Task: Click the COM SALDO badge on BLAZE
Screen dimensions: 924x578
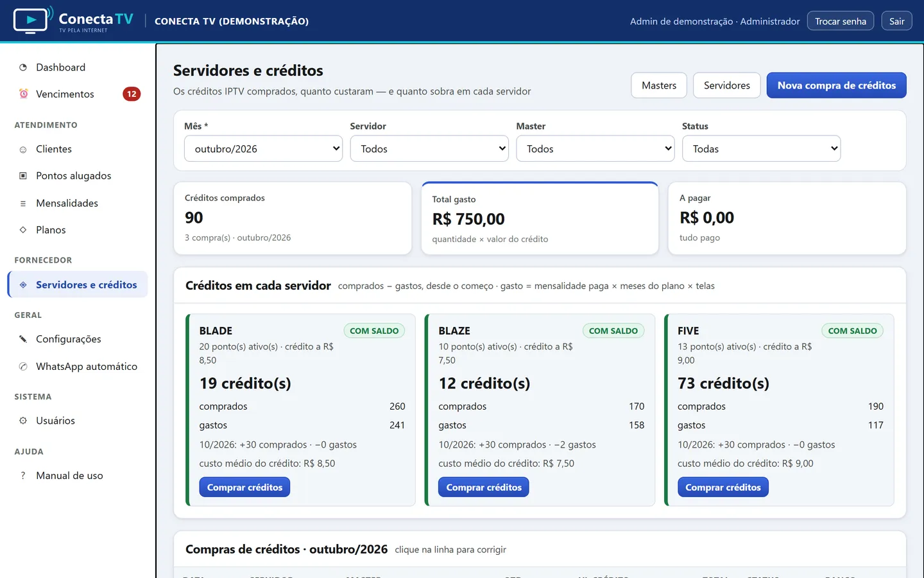Action: [x=613, y=331]
